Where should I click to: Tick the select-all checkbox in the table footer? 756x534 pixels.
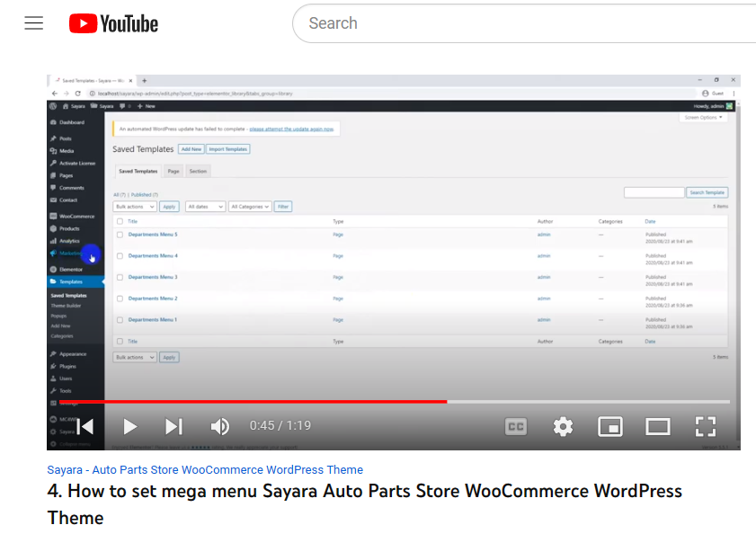(120, 342)
